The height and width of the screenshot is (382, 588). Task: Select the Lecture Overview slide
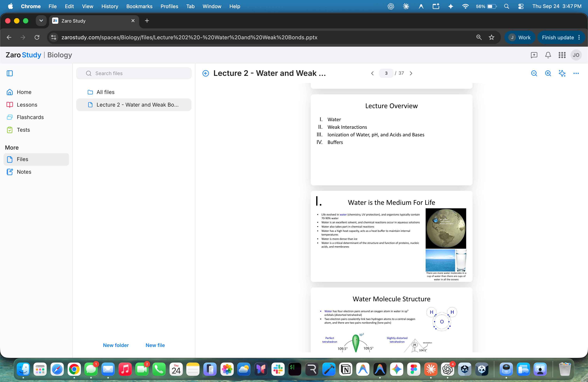[x=391, y=140]
